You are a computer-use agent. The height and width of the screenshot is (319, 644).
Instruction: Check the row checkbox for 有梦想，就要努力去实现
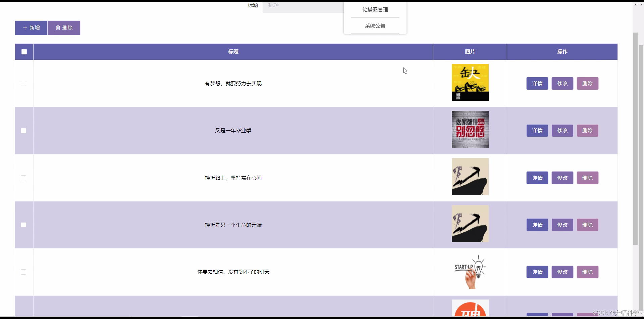[x=23, y=83]
